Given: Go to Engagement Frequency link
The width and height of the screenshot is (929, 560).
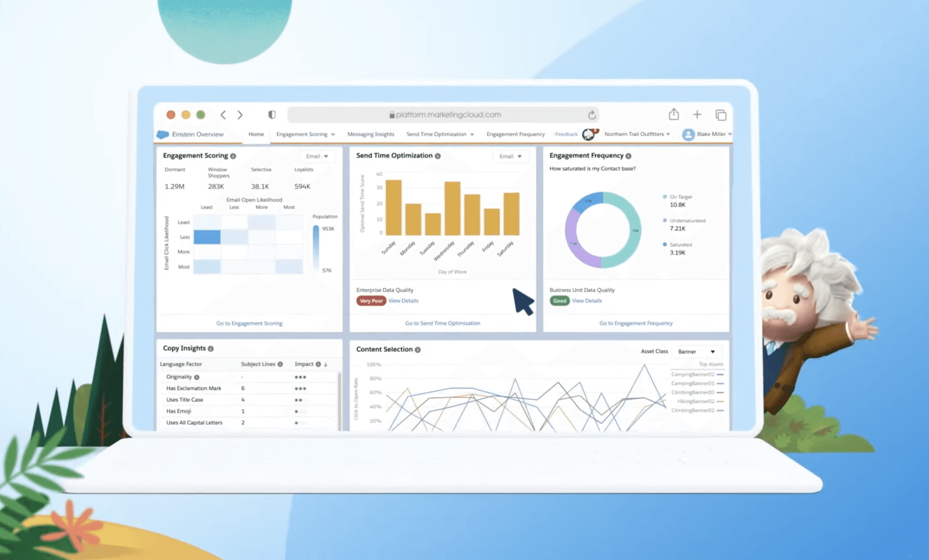Looking at the screenshot, I should pos(636,323).
